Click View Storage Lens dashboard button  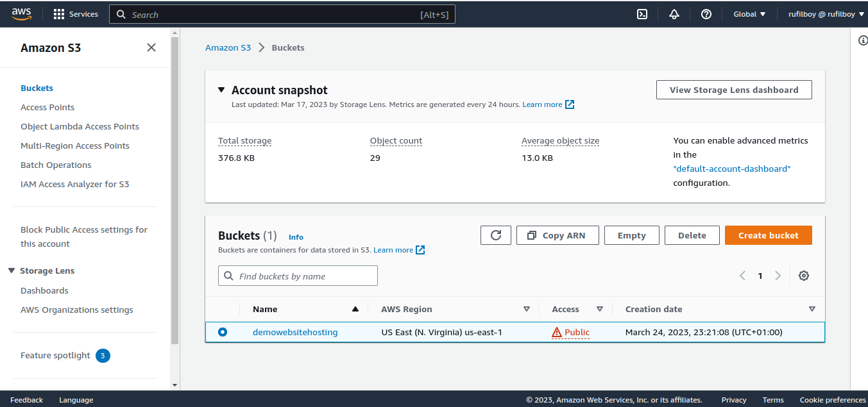(734, 90)
